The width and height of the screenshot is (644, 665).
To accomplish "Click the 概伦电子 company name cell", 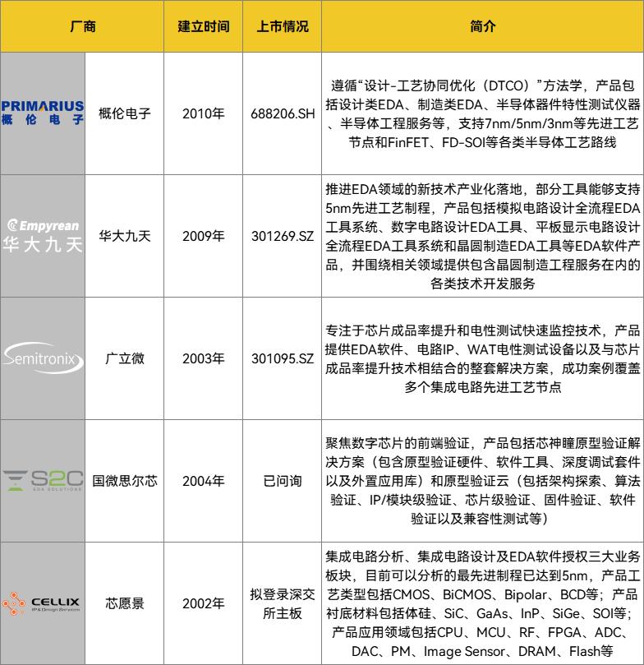I will tap(125, 113).
